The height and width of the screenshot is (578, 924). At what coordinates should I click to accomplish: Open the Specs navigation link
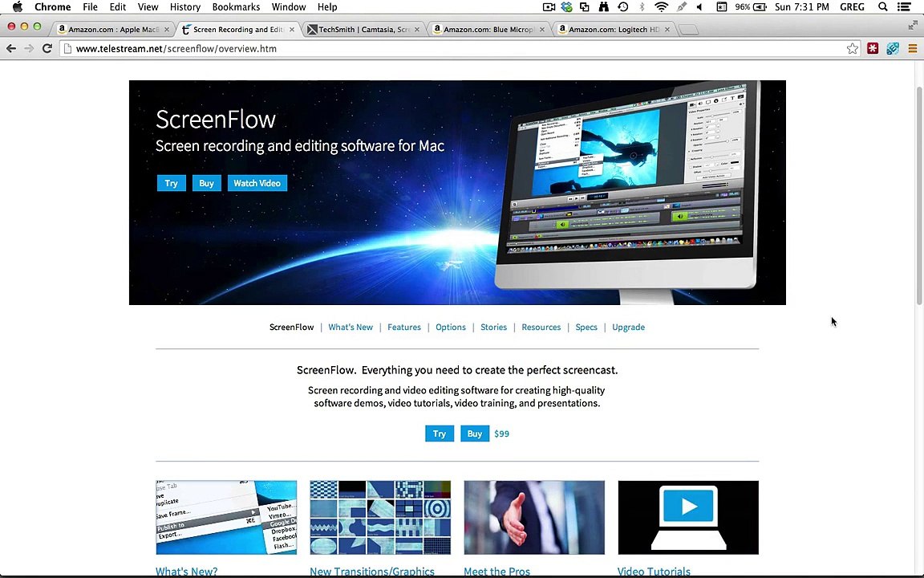point(586,327)
